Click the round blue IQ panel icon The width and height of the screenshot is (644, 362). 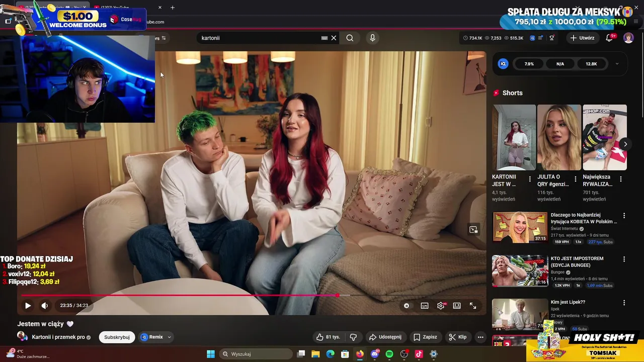(x=503, y=64)
